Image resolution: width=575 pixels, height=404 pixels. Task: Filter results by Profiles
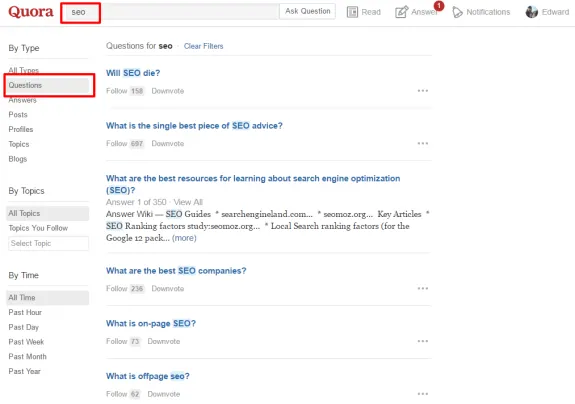click(21, 129)
